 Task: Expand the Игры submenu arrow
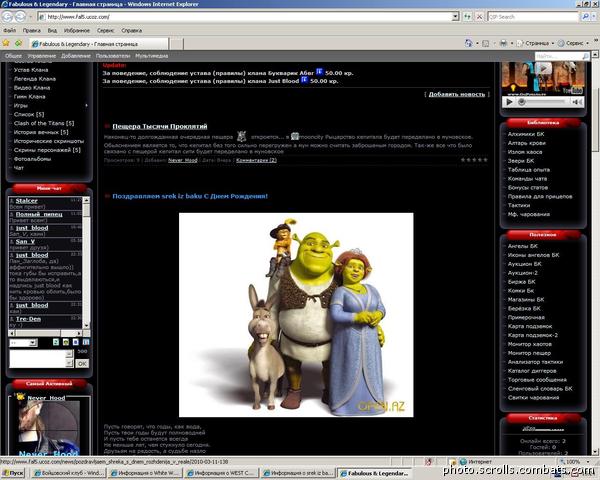[x=86, y=105]
